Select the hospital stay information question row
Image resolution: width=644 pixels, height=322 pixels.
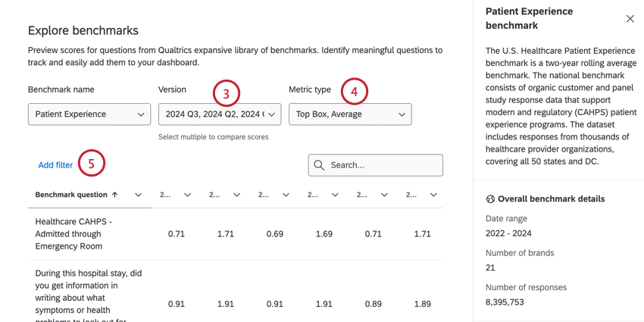point(89,292)
